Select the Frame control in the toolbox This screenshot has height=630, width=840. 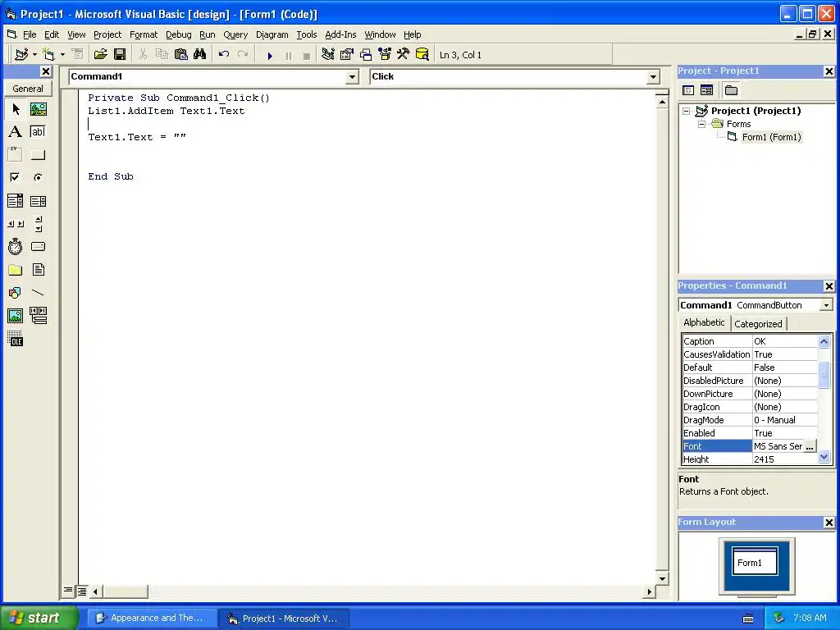[x=16, y=155]
